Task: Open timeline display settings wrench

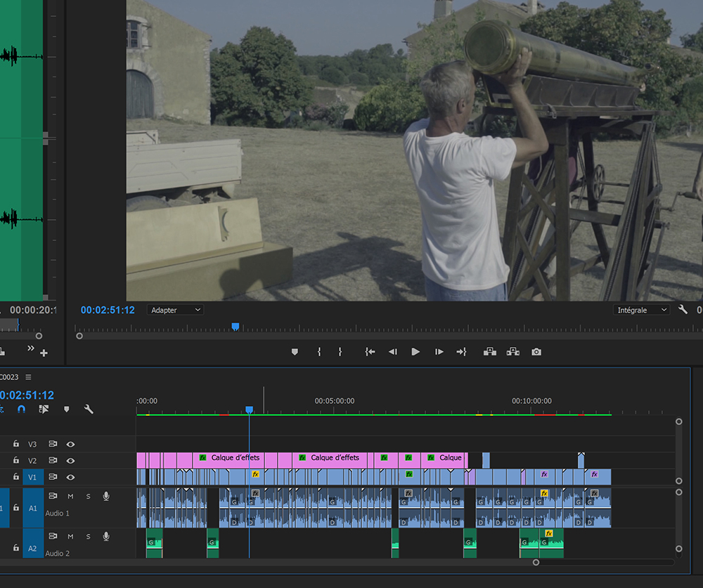Action: pos(89,409)
